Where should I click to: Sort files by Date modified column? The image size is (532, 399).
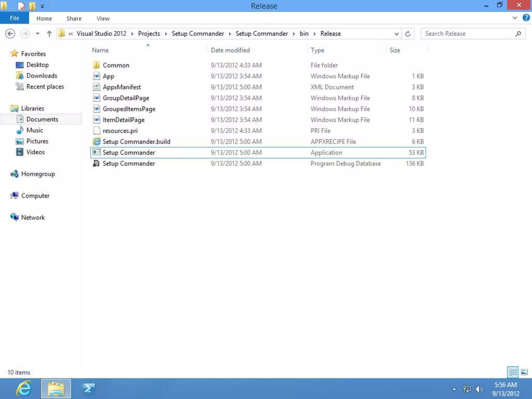(230, 50)
